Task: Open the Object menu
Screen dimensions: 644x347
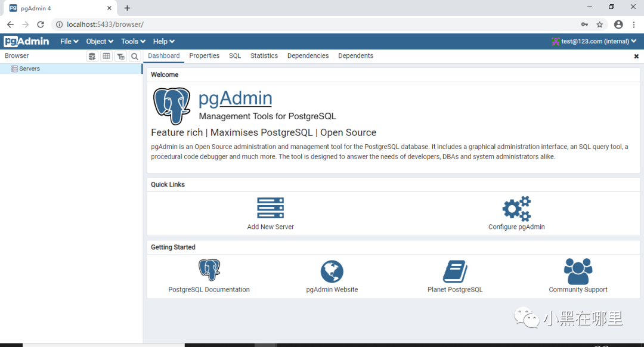Action: click(x=100, y=42)
